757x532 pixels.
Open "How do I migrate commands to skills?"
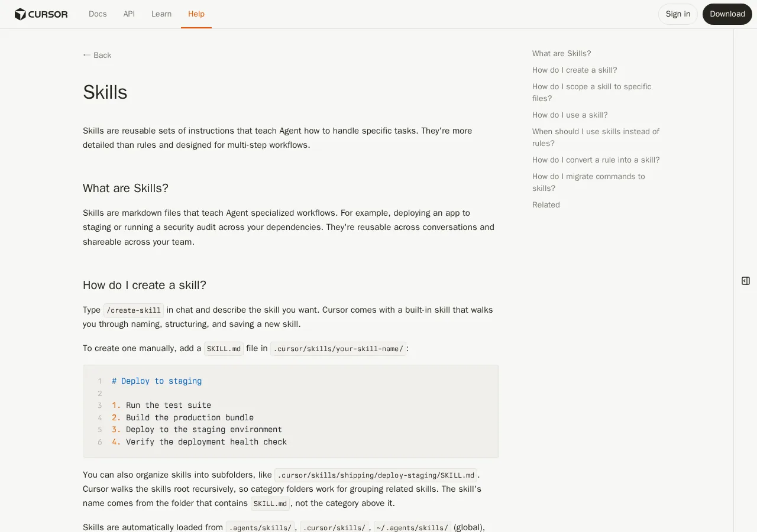588,182
